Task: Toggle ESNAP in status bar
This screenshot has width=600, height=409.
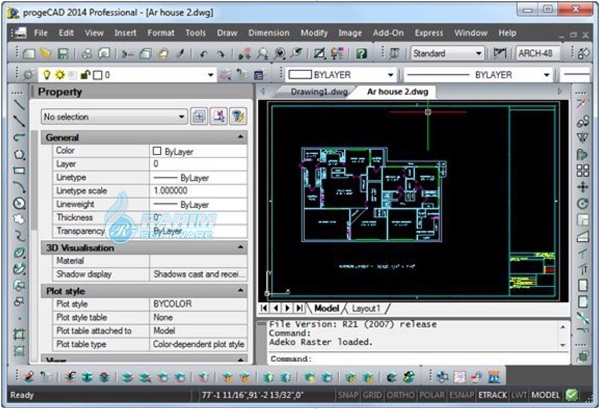Action: [461, 395]
